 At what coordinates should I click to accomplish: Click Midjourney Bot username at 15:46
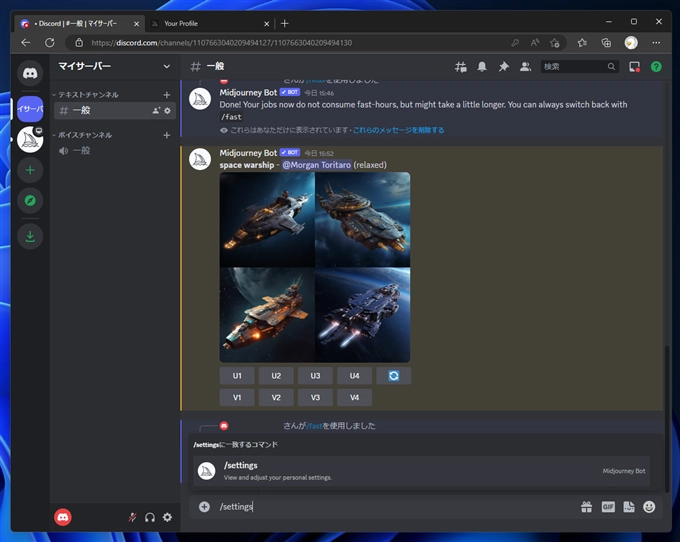coord(248,92)
